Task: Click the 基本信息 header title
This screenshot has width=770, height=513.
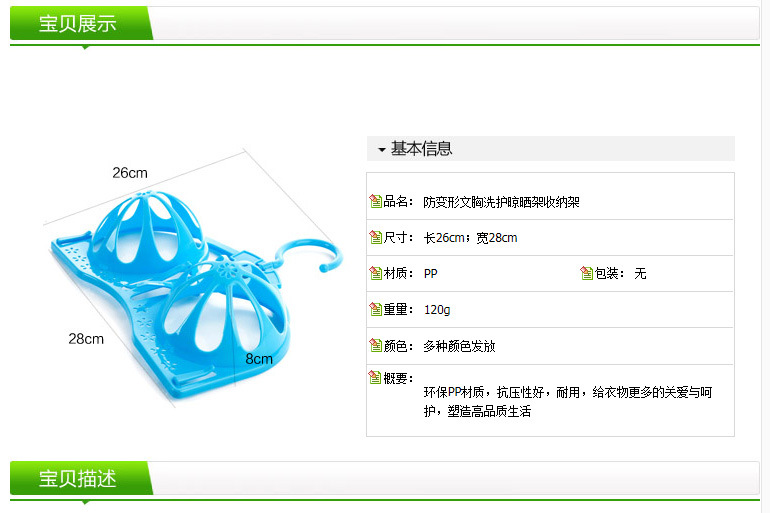Action: click(x=421, y=149)
